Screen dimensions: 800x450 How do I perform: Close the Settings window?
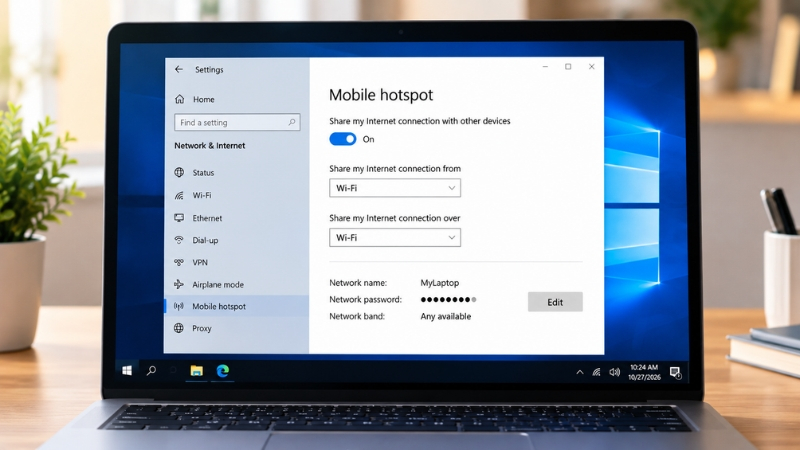(x=591, y=67)
